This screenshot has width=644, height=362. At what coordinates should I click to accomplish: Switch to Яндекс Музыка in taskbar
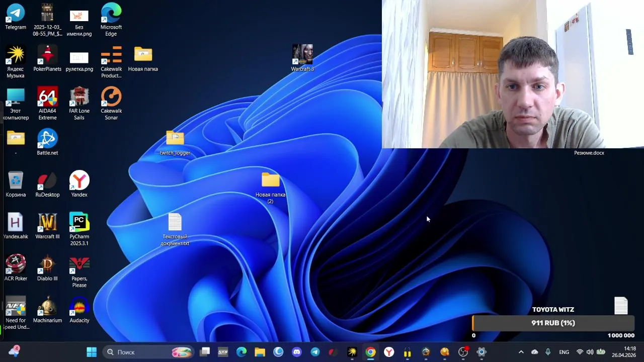pos(352,352)
